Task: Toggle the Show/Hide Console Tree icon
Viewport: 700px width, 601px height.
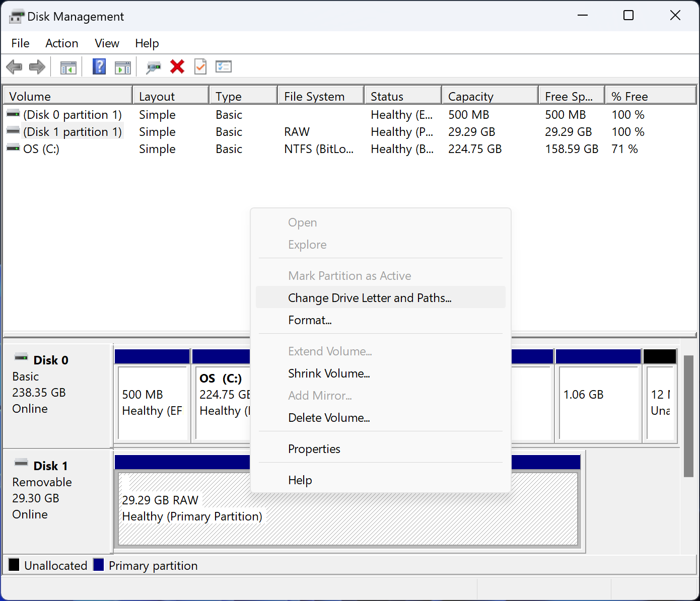Action: click(68, 66)
